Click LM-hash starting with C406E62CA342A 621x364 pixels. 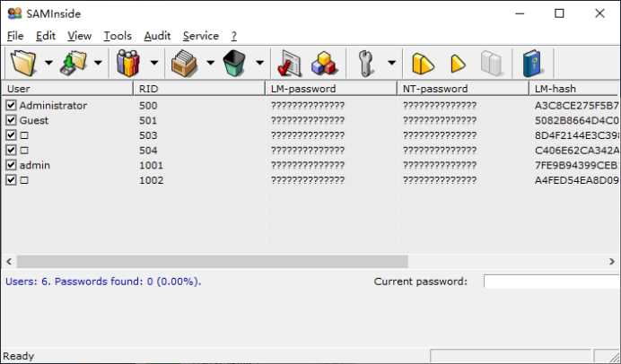[x=577, y=151]
